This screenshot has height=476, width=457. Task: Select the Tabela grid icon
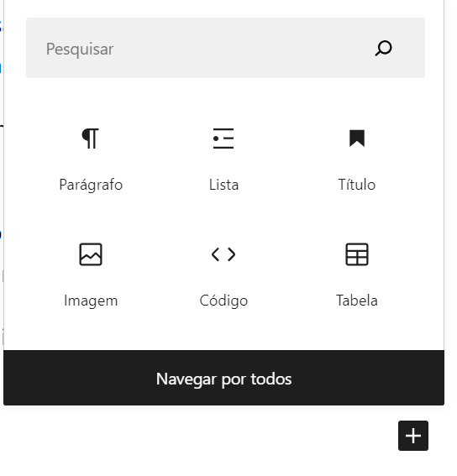click(357, 254)
